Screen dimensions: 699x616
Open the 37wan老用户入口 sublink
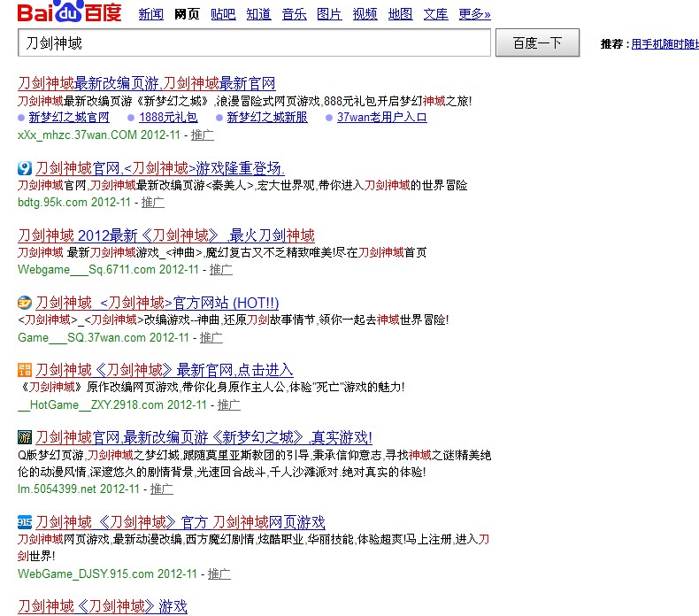tap(381, 118)
